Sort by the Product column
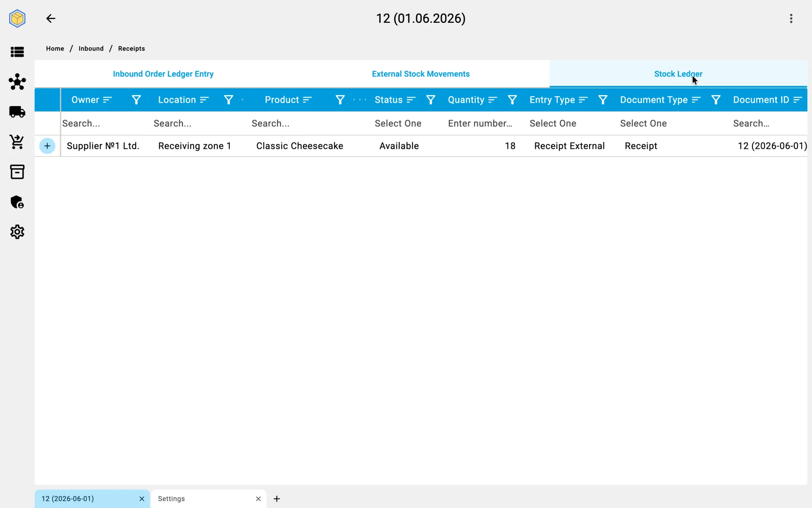The width and height of the screenshot is (812, 508). coord(307,100)
